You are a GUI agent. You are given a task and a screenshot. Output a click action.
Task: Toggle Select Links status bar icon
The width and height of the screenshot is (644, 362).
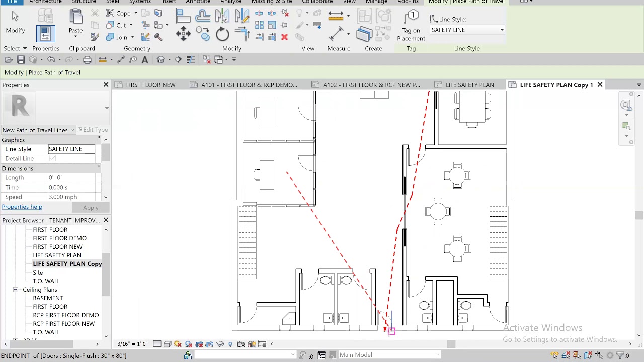pyautogui.click(x=555, y=355)
